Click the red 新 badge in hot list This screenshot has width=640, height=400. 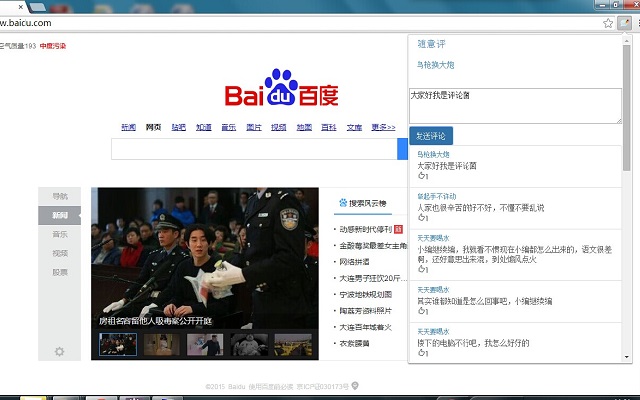[x=398, y=229]
